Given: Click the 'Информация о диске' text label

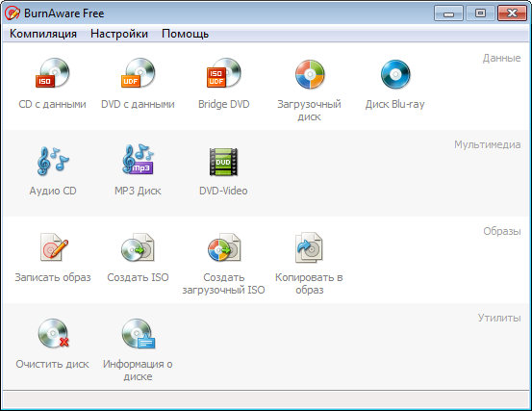Looking at the screenshot, I should (x=138, y=370).
